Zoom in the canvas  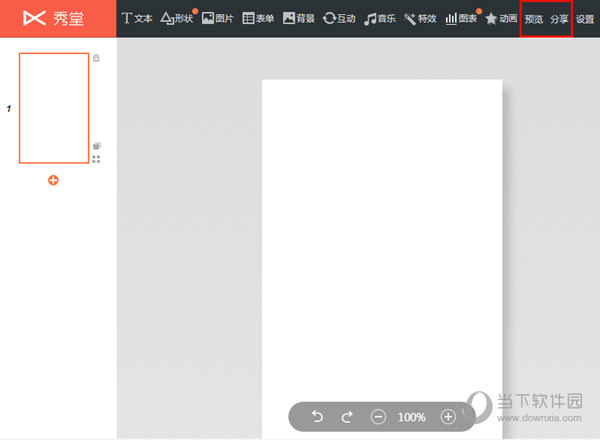click(448, 417)
